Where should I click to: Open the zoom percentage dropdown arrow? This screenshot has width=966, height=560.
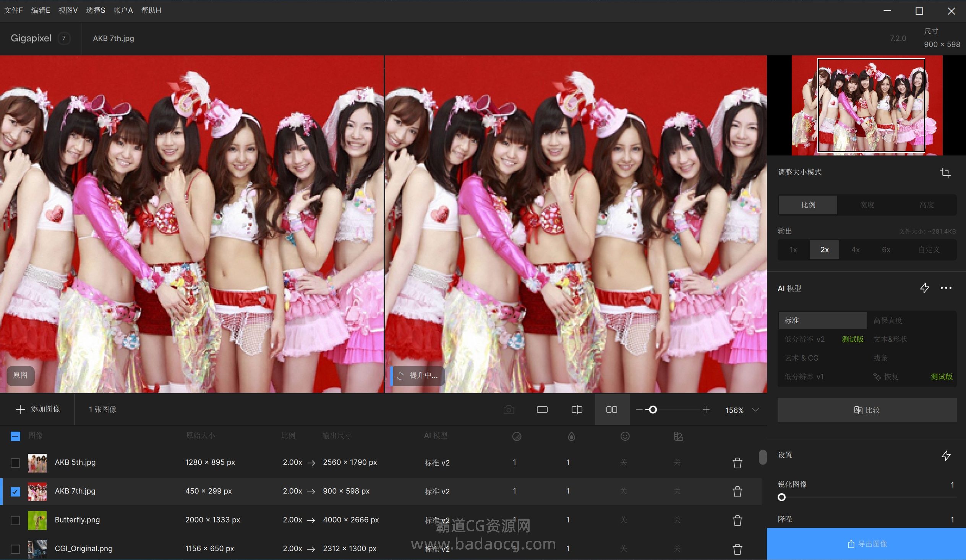click(x=755, y=410)
